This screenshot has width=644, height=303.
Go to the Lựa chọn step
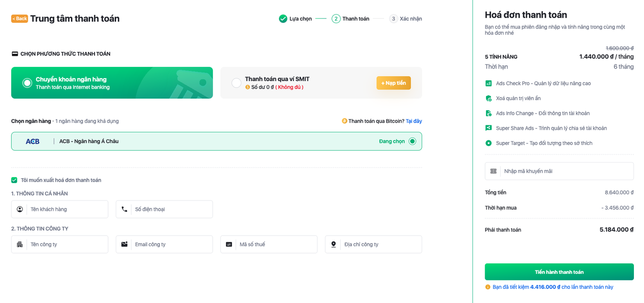[295, 19]
